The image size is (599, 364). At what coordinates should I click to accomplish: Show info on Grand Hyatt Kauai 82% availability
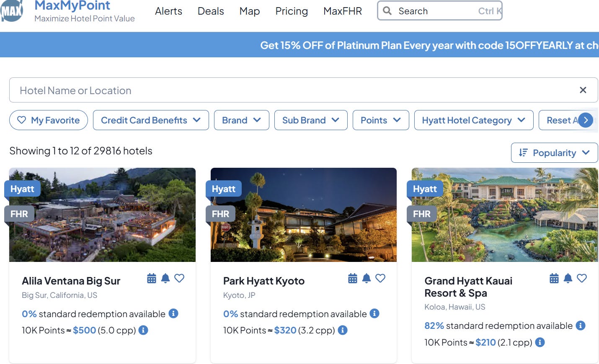pos(581,326)
